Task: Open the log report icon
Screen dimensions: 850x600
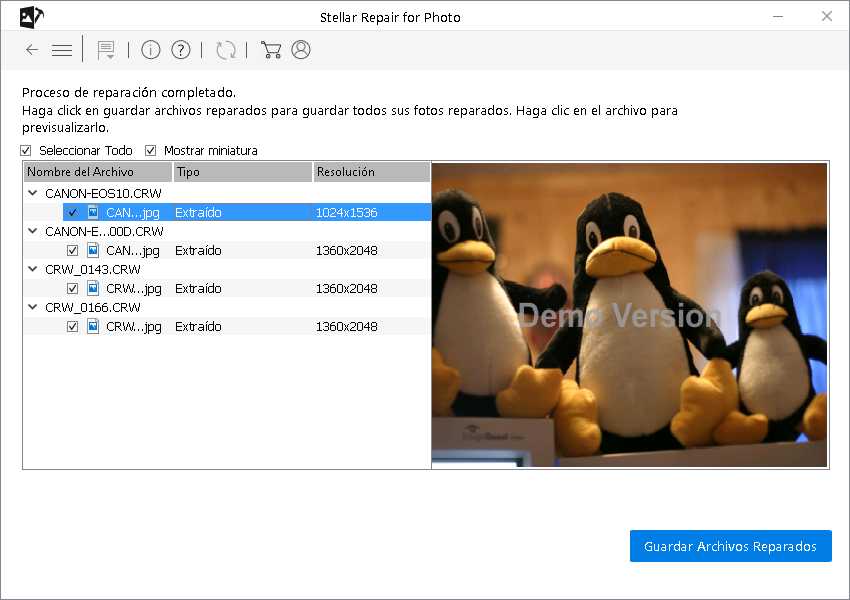Action: (106, 50)
